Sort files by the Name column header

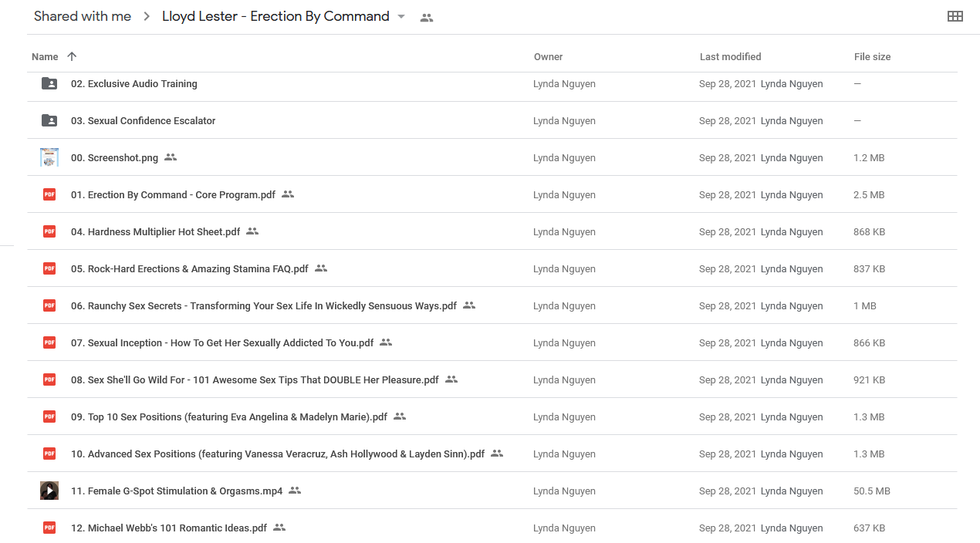point(45,56)
